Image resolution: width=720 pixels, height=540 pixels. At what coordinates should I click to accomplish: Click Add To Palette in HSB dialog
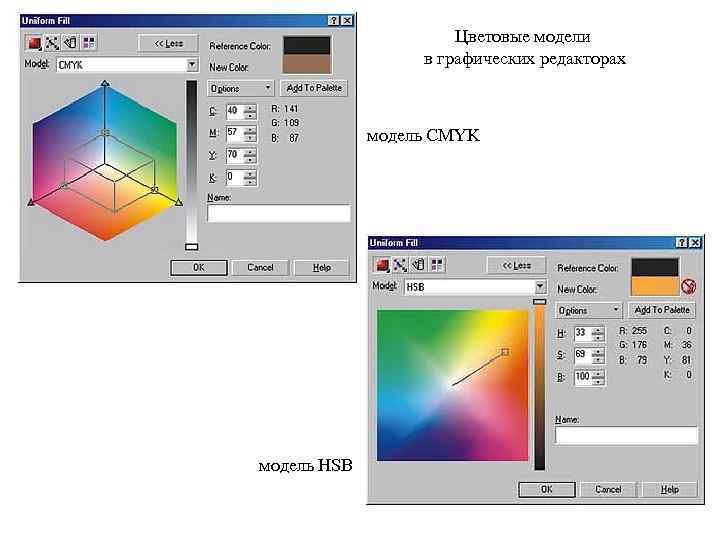click(x=662, y=310)
